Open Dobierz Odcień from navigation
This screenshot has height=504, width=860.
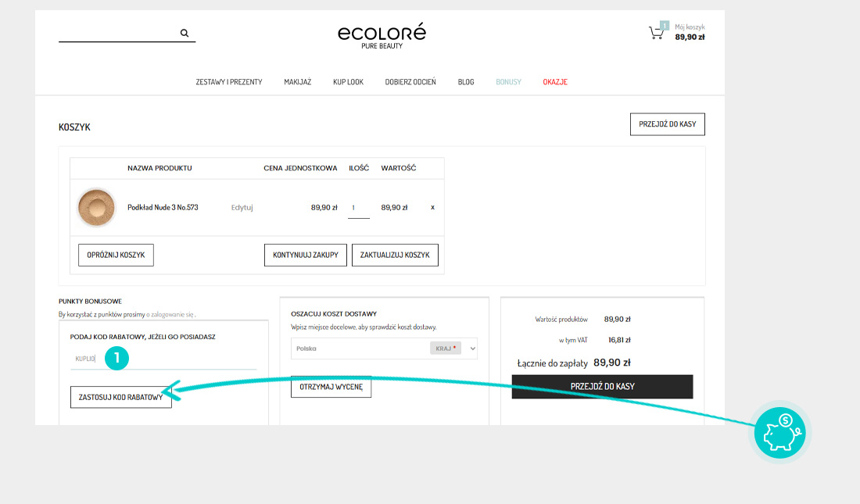tap(410, 82)
